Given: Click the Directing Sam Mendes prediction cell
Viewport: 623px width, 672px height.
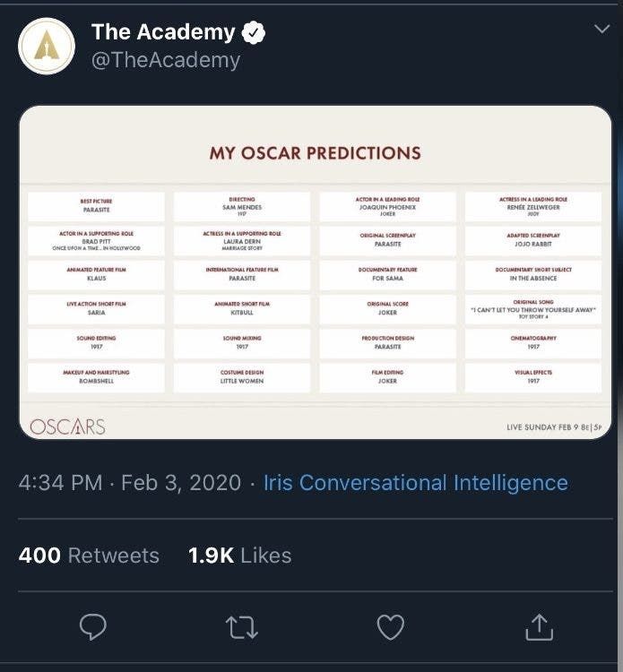Looking at the screenshot, I should tap(242, 206).
